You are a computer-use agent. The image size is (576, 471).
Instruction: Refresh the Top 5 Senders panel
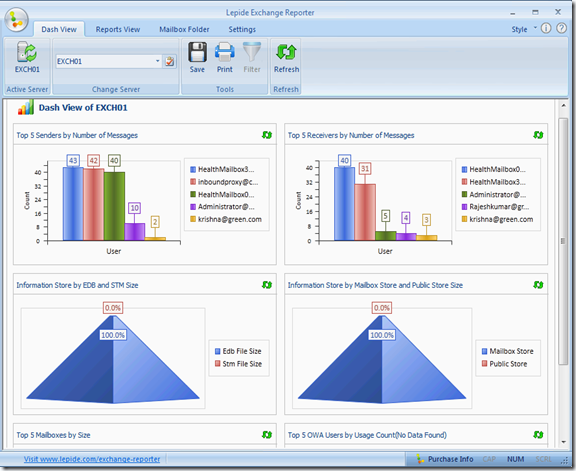pyautogui.click(x=267, y=135)
